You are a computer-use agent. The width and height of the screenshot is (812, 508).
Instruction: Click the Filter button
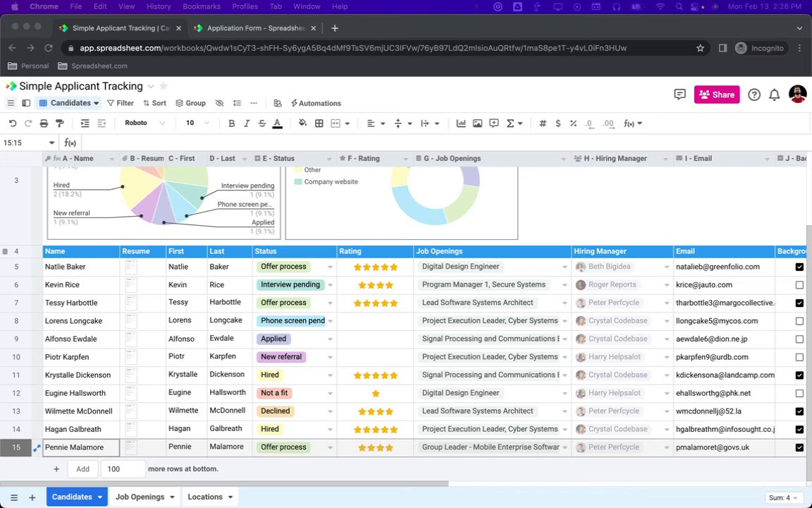point(120,103)
